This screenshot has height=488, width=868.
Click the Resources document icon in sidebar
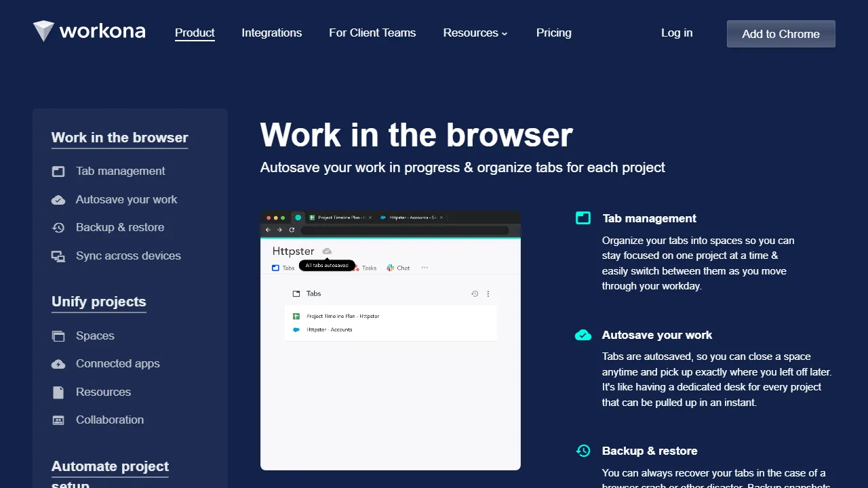pyautogui.click(x=58, y=392)
